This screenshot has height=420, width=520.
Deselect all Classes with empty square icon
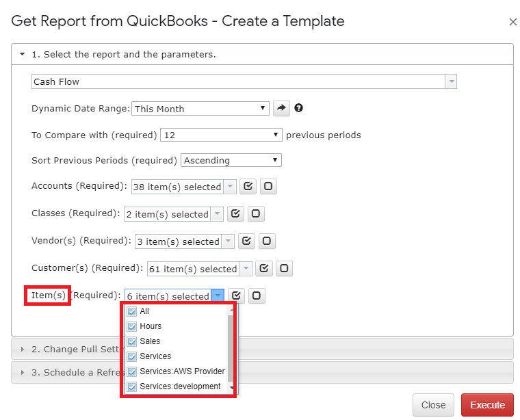(x=256, y=213)
